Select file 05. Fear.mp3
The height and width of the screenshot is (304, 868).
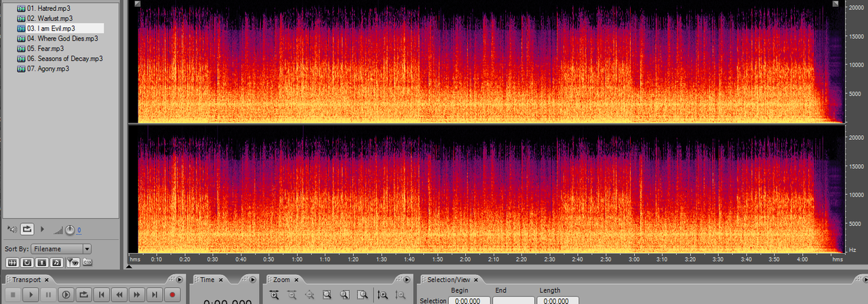click(45, 49)
